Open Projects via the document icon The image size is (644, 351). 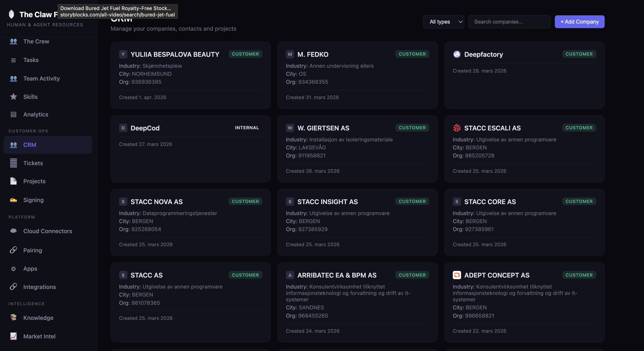click(x=13, y=181)
